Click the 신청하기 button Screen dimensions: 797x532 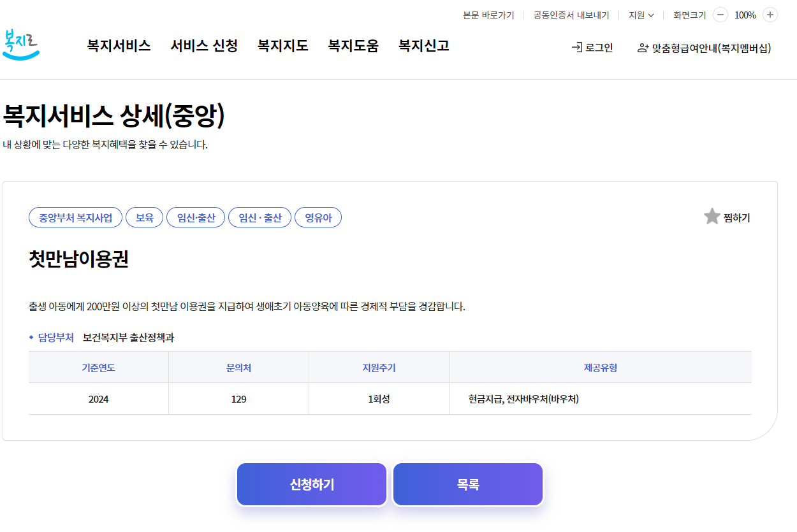tap(312, 484)
